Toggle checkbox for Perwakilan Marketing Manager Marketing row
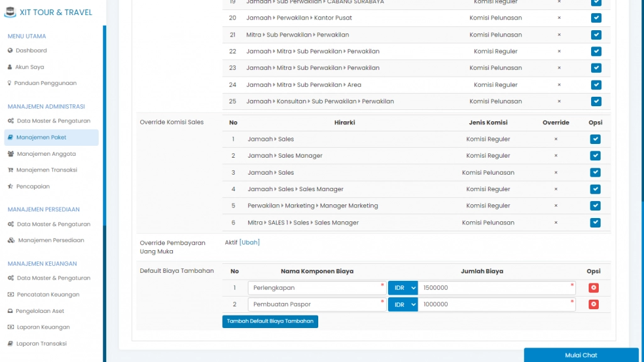 click(x=595, y=206)
